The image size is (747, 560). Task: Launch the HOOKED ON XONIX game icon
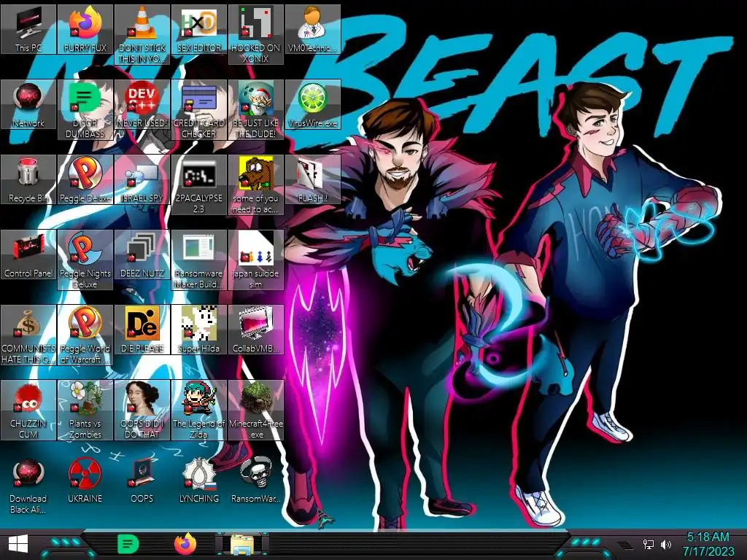click(256, 35)
